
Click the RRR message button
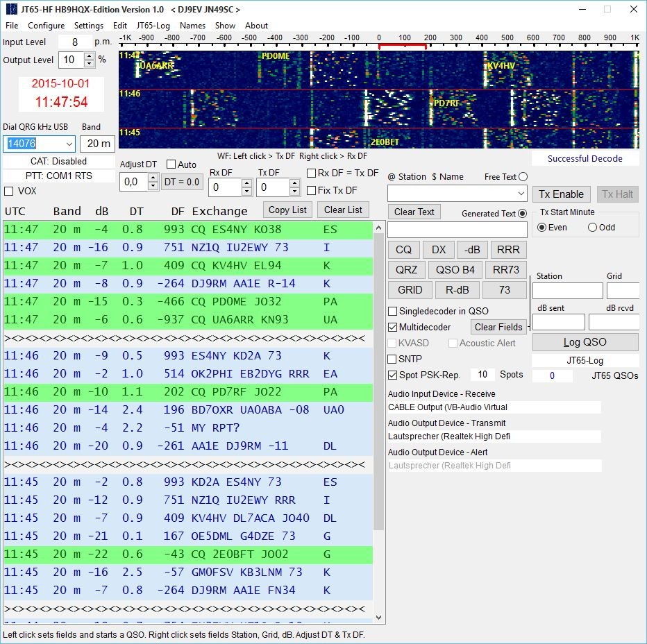coord(508,250)
